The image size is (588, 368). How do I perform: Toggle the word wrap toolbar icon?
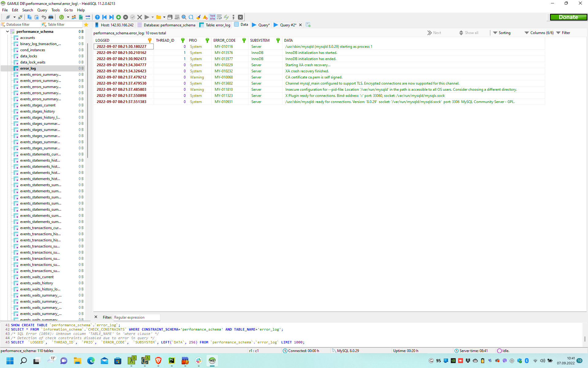[219, 17]
